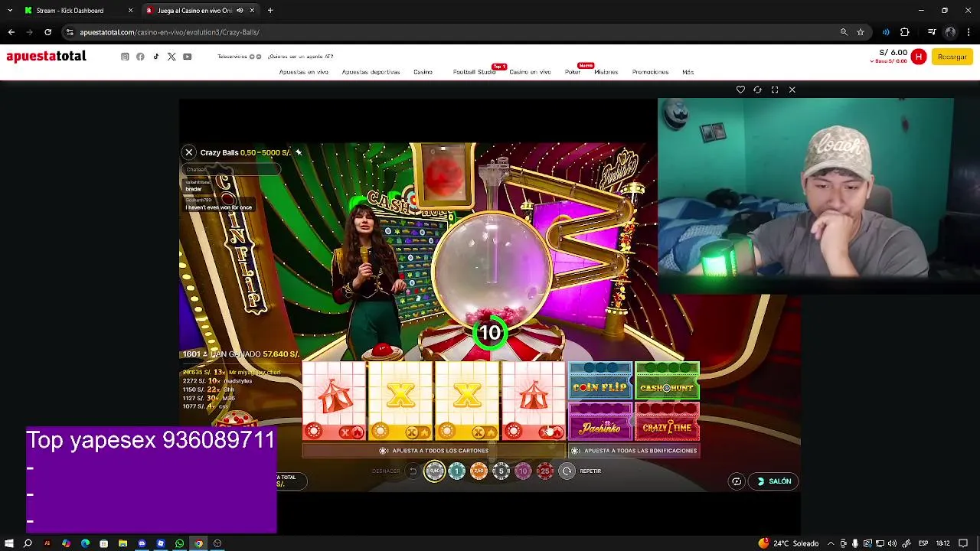Click Apuesta a todas las bonificaciones

634,451
